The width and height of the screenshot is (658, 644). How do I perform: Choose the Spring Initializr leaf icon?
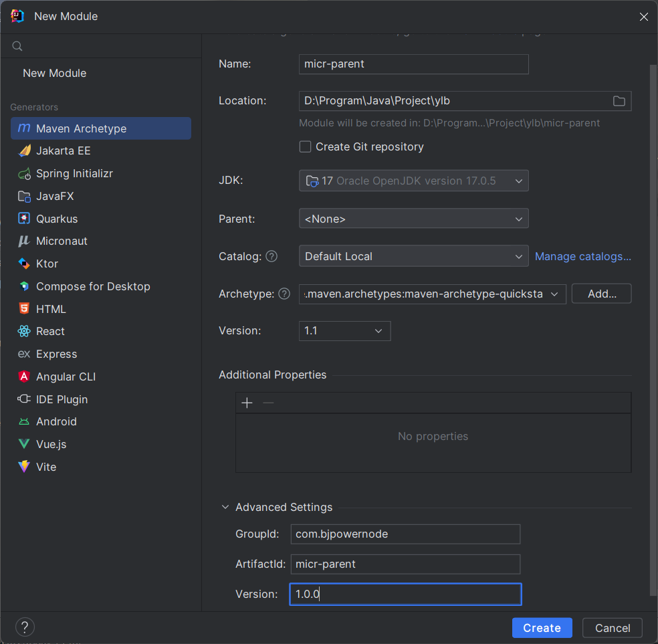click(x=24, y=174)
